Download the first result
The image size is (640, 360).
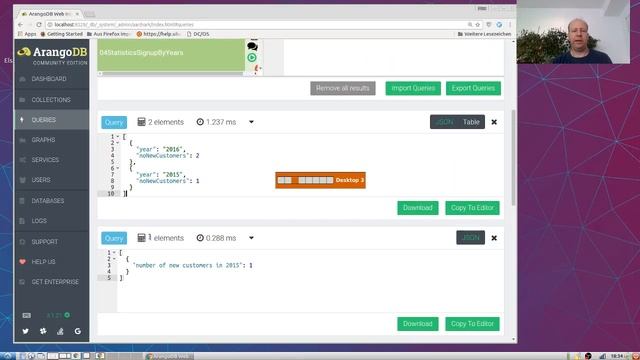click(418, 208)
